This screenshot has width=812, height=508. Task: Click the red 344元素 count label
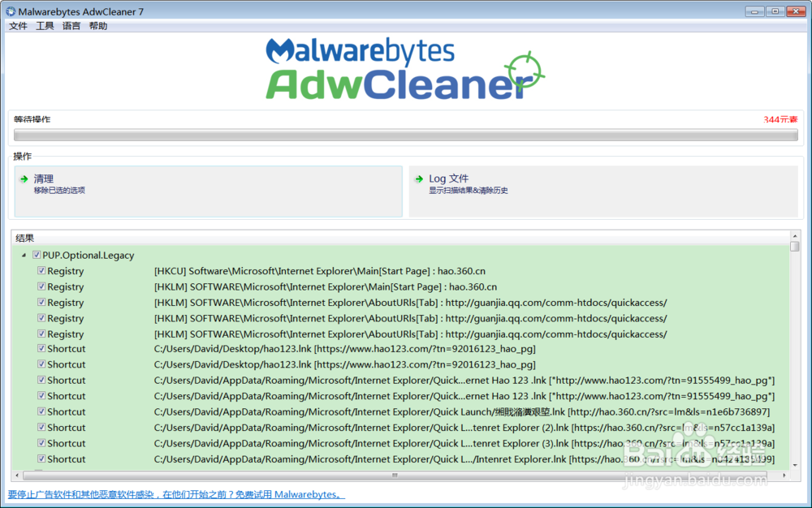click(780, 119)
